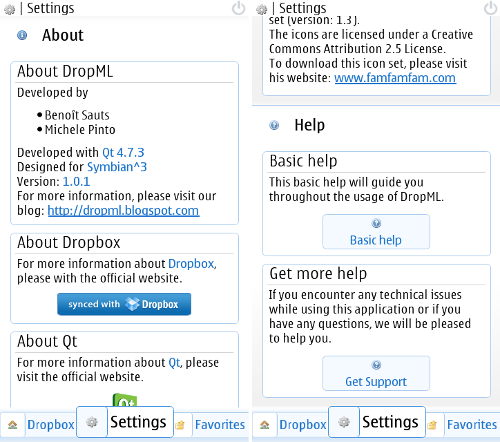The width and height of the screenshot is (500, 442).
Task: Select the Settings tab in right screen
Action: pos(377,422)
